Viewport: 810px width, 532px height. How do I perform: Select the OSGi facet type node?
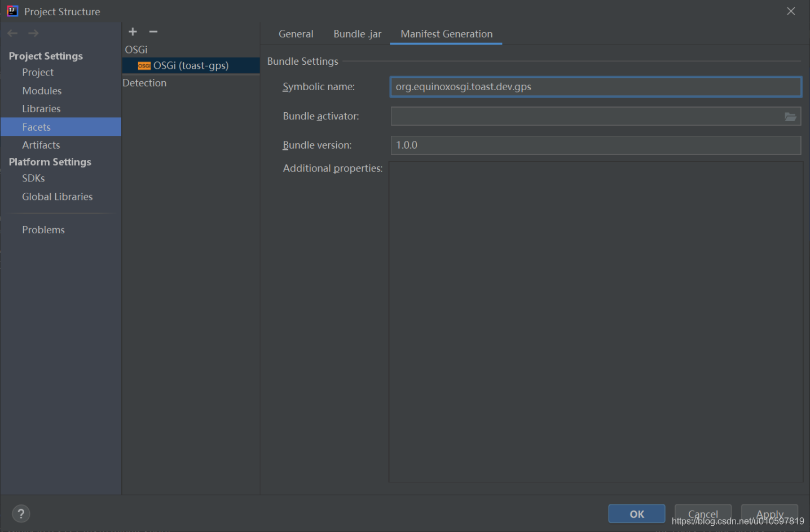tap(136, 50)
